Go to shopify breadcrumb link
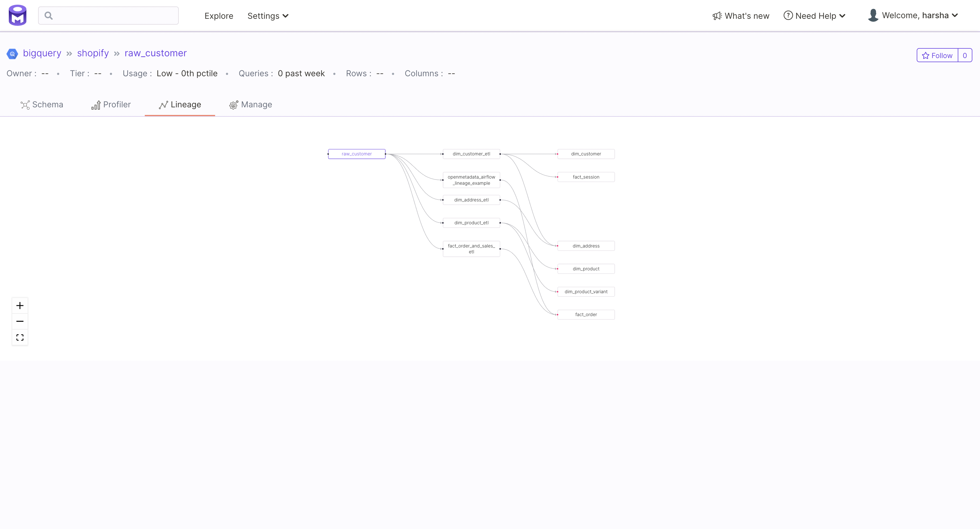 pos(93,53)
